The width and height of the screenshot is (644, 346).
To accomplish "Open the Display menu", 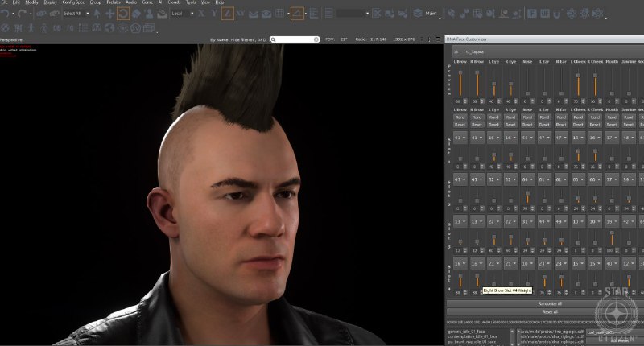I will (50, 2).
